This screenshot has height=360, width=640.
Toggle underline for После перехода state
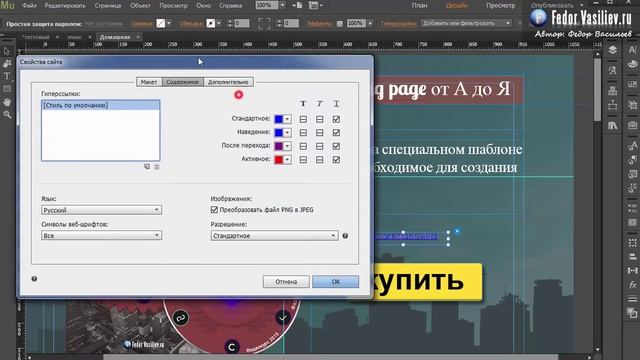pyautogui.click(x=336, y=146)
